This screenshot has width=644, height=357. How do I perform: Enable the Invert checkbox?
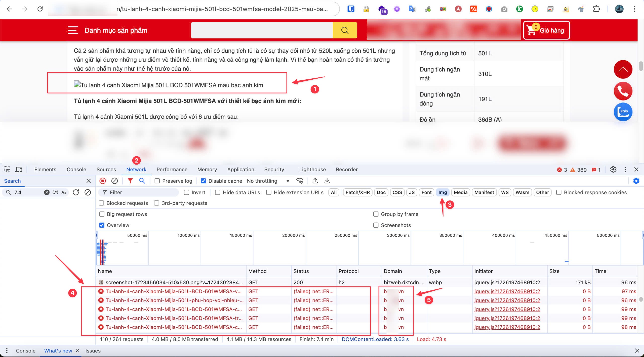[187, 192]
